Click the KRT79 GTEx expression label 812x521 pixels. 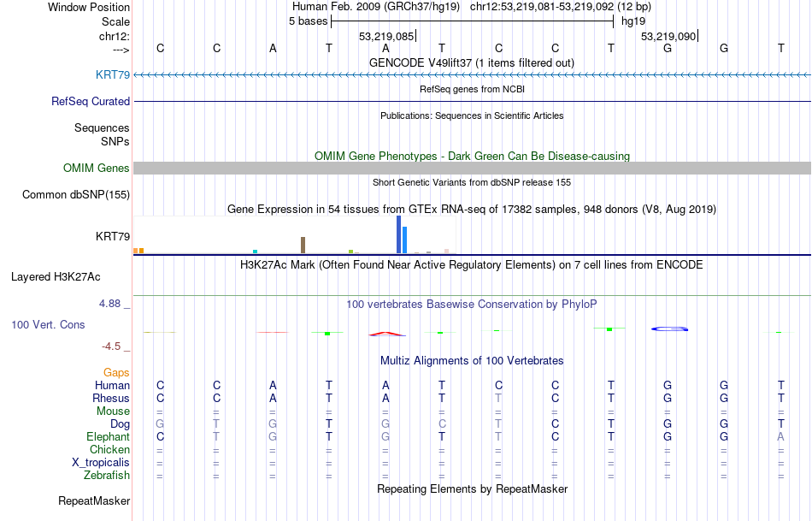pyautogui.click(x=112, y=236)
